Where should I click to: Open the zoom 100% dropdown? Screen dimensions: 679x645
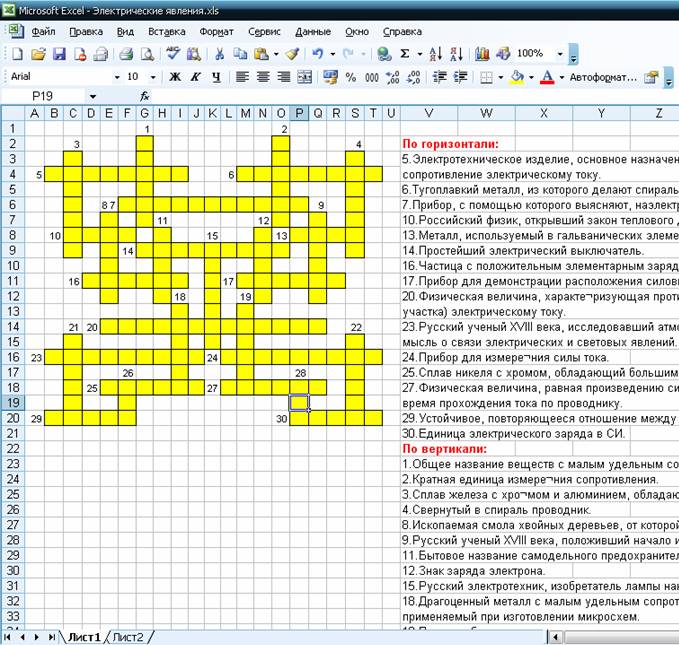tap(560, 54)
